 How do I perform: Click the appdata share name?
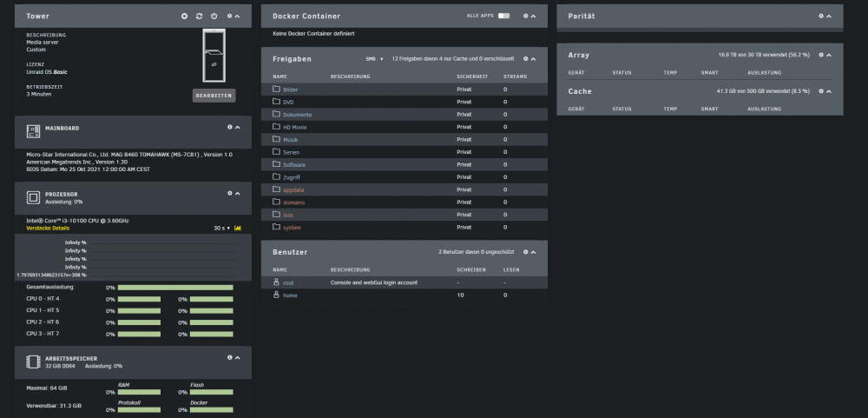coord(293,190)
